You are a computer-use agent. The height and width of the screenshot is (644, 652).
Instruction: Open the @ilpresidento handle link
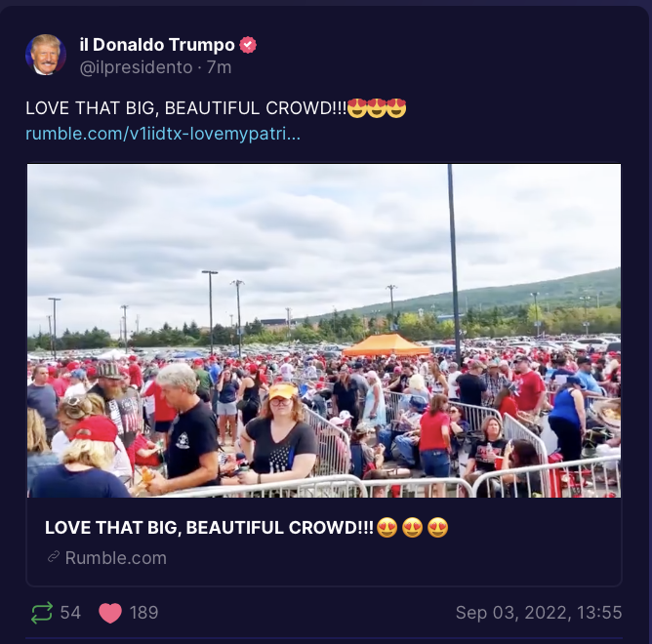click(x=136, y=67)
